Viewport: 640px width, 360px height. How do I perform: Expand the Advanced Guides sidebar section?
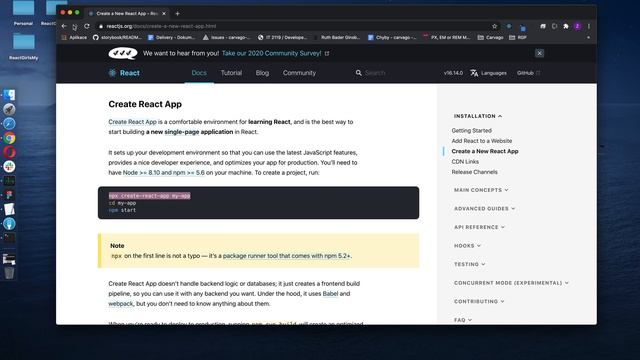[x=484, y=209]
